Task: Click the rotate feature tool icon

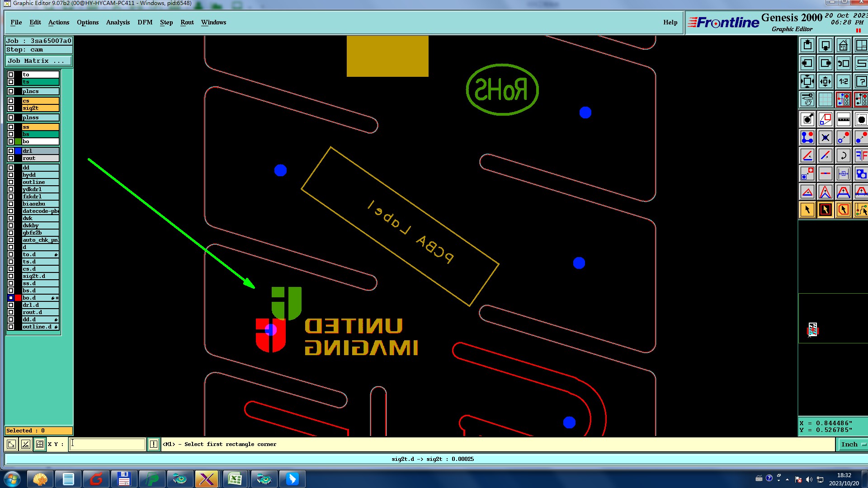Action: (843, 156)
